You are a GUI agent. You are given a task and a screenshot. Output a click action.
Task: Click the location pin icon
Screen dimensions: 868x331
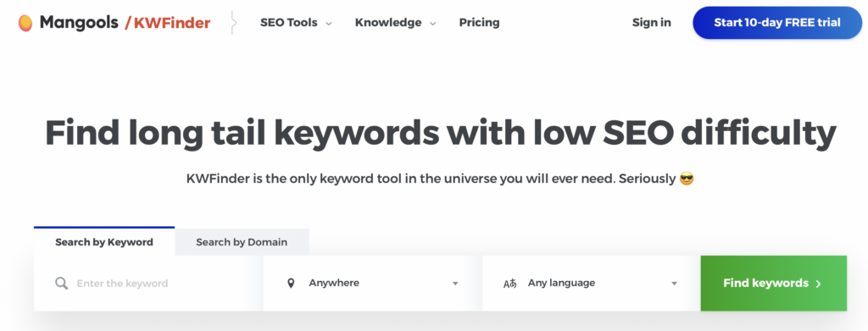(x=292, y=284)
